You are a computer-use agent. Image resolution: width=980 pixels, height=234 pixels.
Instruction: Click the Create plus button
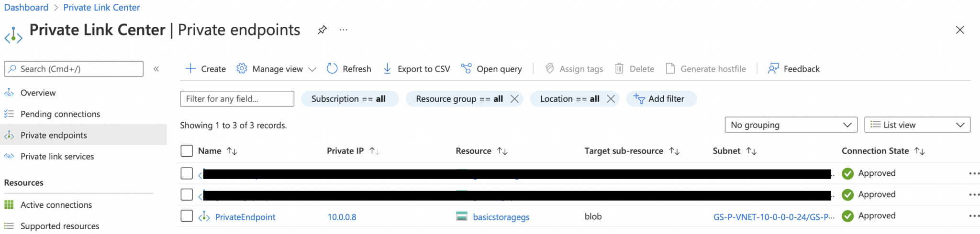pyautogui.click(x=206, y=69)
